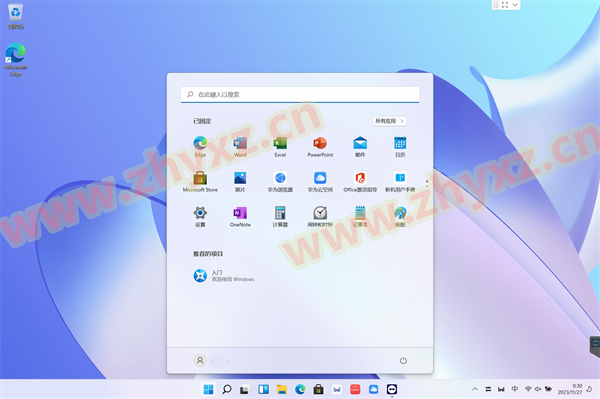Open Recycle Bin on the desktop
Viewport: 600px width, 399px height.
[x=15, y=16]
